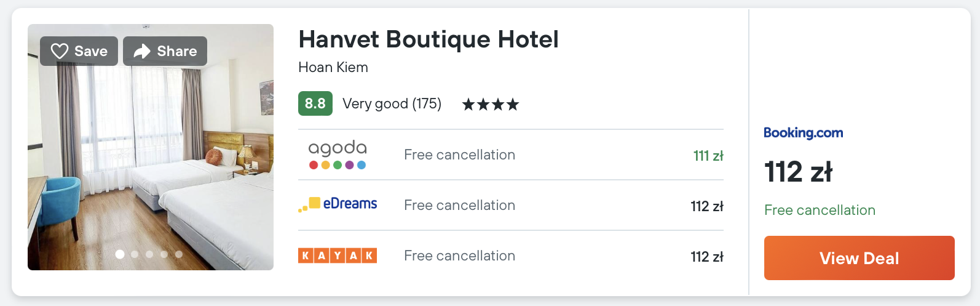
Task: Select the fifth photo carousel dot
Action: (179, 254)
